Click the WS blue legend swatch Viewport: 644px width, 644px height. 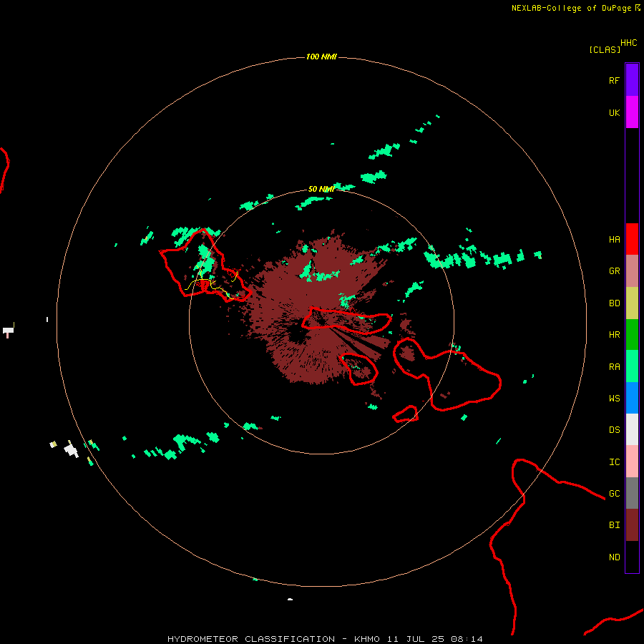[632, 398]
